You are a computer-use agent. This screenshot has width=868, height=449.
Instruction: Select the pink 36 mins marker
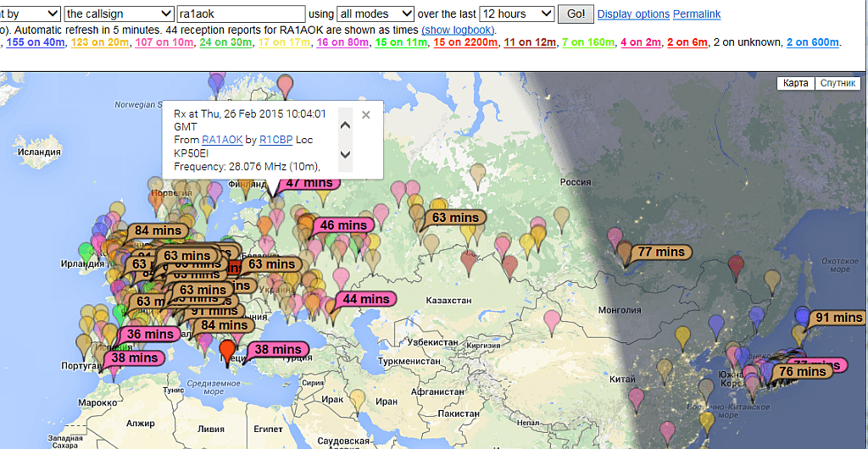point(149,334)
